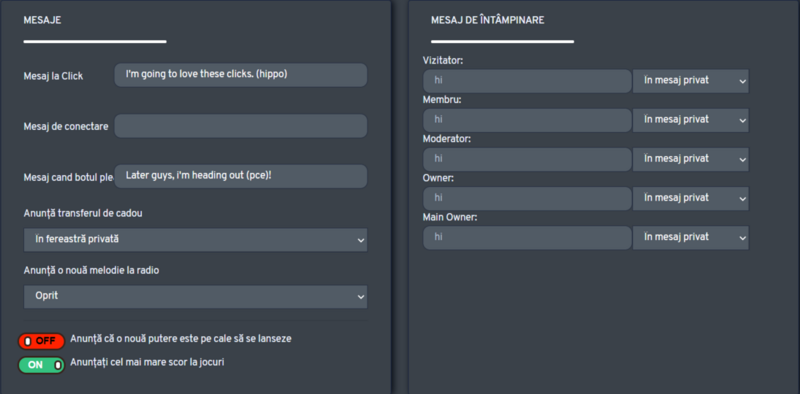Click the 'Vizitator:' label
The height and width of the screenshot is (394, 800).
443,61
